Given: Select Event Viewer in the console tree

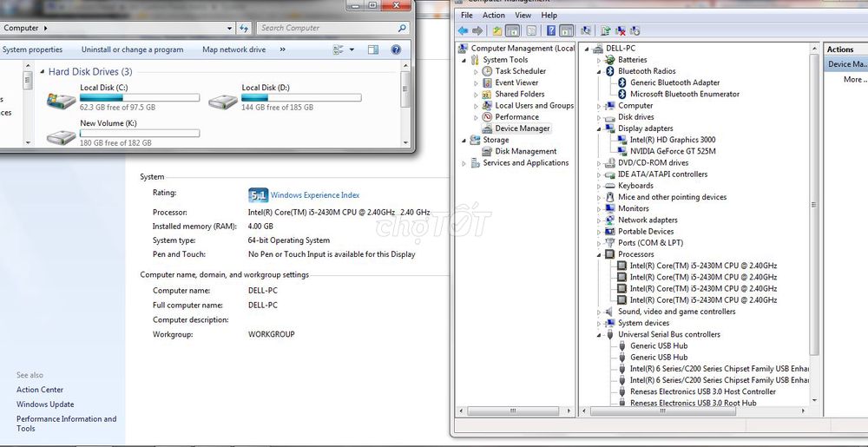Looking at the screenshot, I should coord(516,82).
